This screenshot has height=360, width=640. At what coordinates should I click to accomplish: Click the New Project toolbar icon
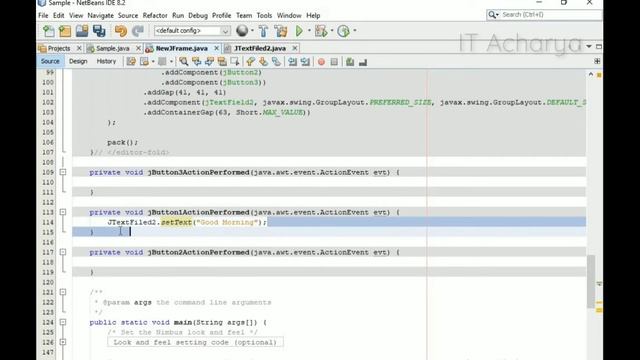point(65,31)
